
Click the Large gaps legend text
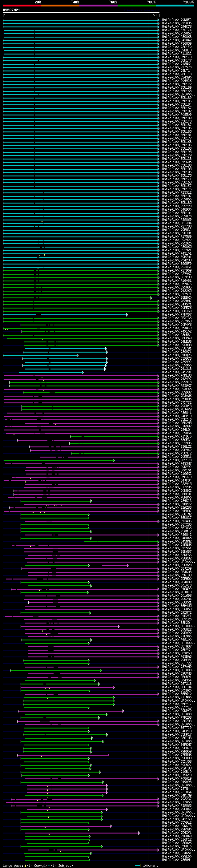coord(38,865)
